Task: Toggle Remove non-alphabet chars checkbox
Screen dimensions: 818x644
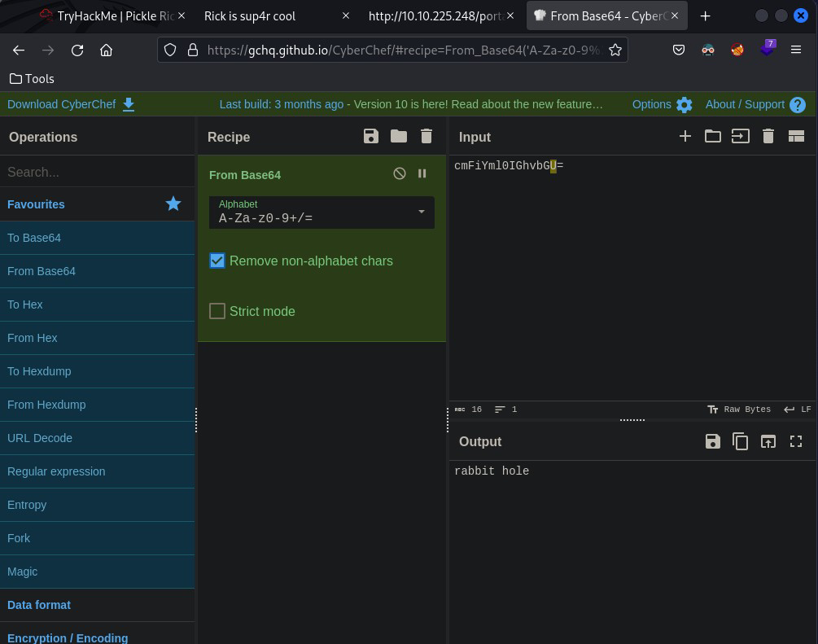Action: [x=217, y=261]
